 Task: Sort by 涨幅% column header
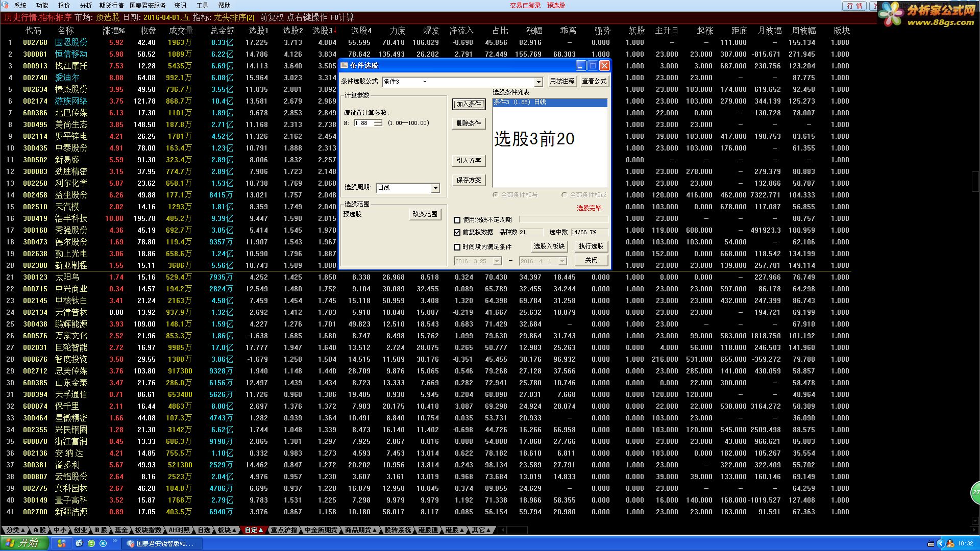coord(113,31)
